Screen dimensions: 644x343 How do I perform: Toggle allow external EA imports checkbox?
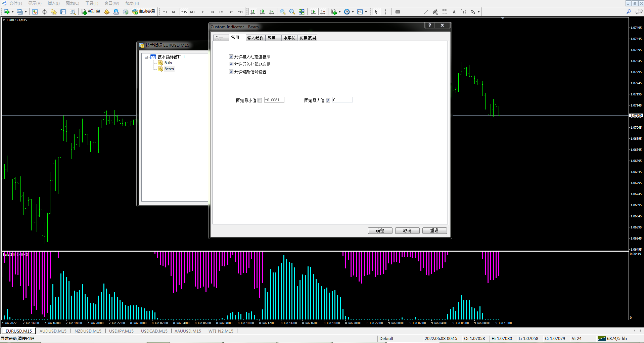pyautogui.click(x=231, y=64)
